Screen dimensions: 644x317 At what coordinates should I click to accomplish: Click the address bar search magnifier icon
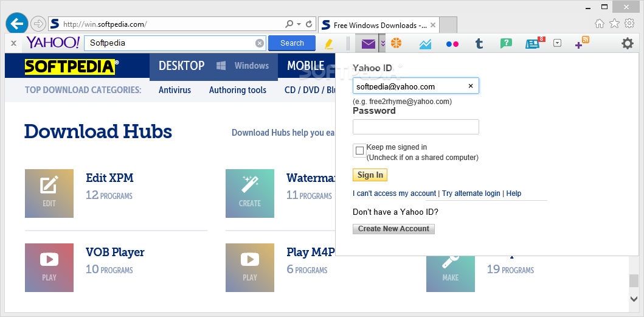(289, 24)
